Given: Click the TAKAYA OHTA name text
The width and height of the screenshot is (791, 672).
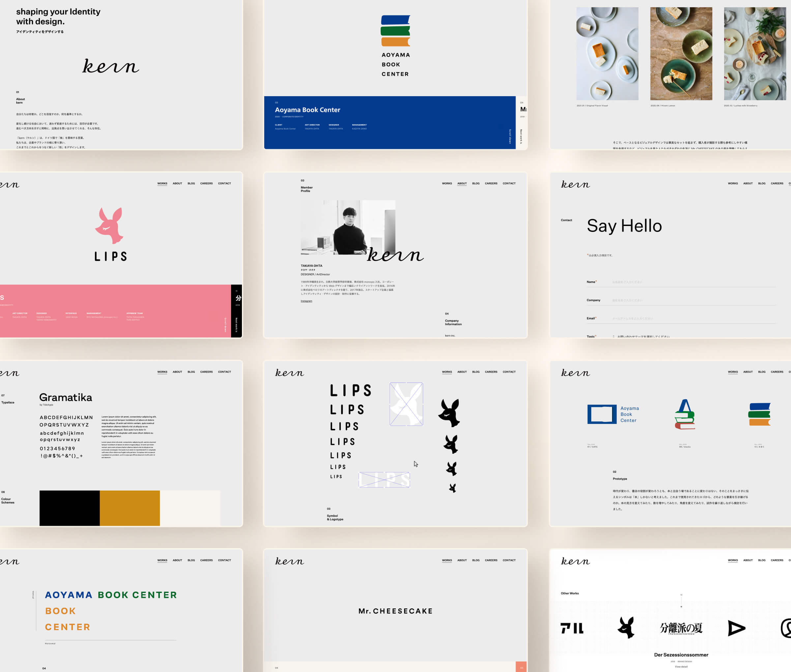Looking at the screenshot, I should pos(311,266).
